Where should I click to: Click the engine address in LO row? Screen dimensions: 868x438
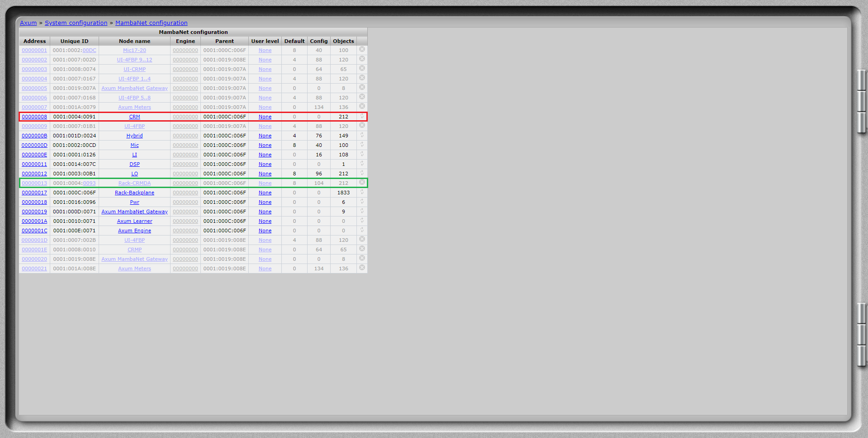click(x=185, y=174)
